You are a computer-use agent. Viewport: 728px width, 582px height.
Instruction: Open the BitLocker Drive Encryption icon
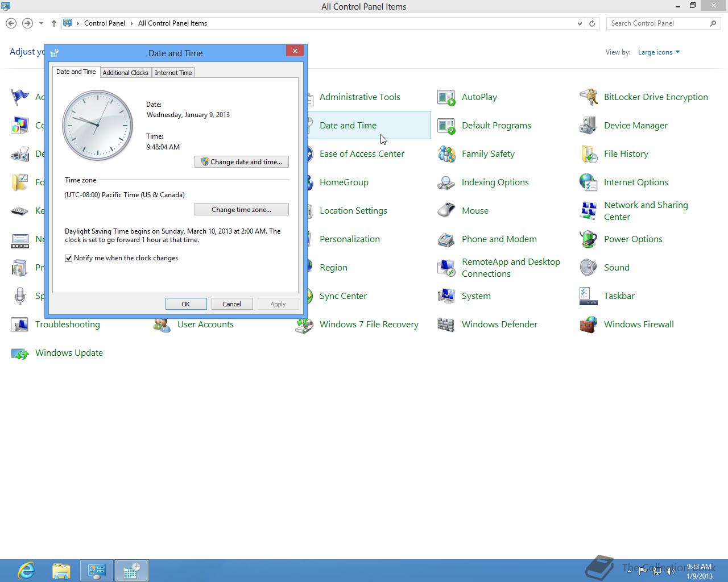(589, 97)
